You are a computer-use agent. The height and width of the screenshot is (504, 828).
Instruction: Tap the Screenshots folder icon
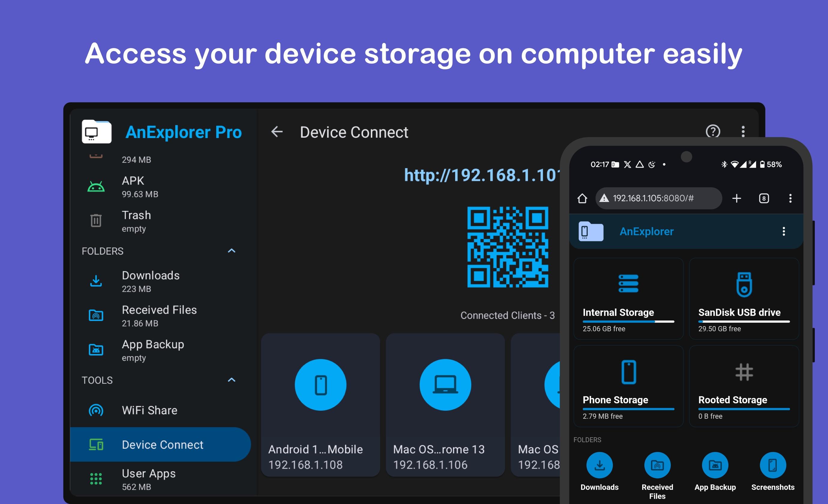tap(772, 465)
